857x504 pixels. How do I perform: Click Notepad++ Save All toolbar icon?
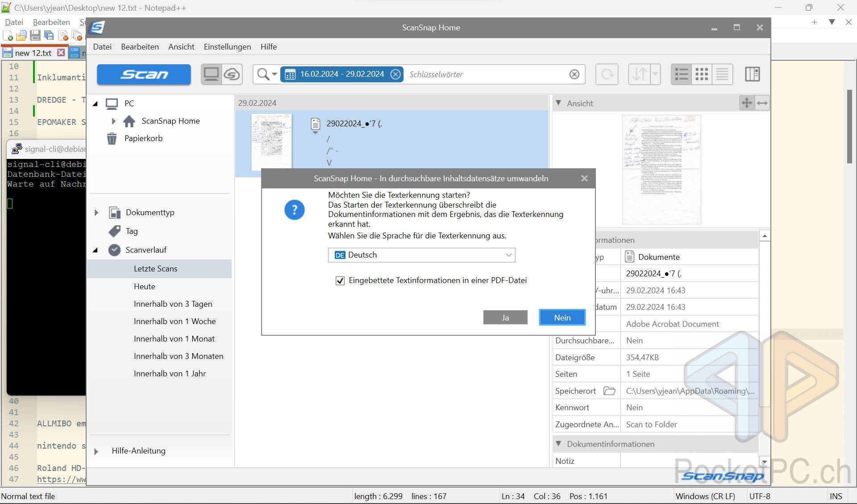[49, 36]
